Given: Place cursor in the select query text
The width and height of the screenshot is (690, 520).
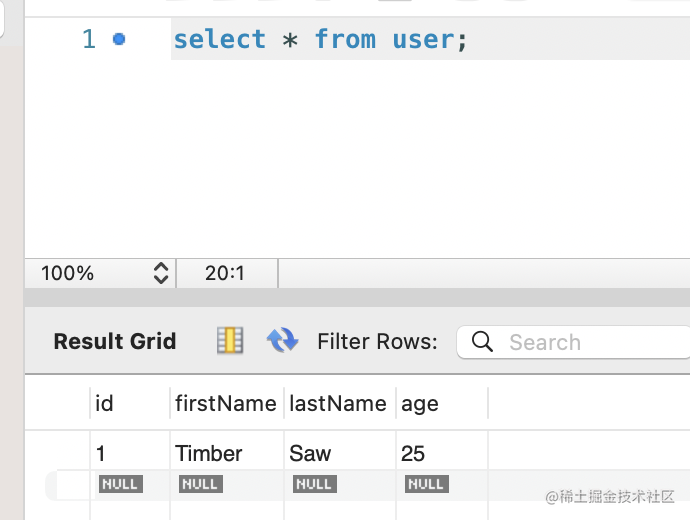Looking at the screenshot, I should pyautogui.click(x=320, y=39).
